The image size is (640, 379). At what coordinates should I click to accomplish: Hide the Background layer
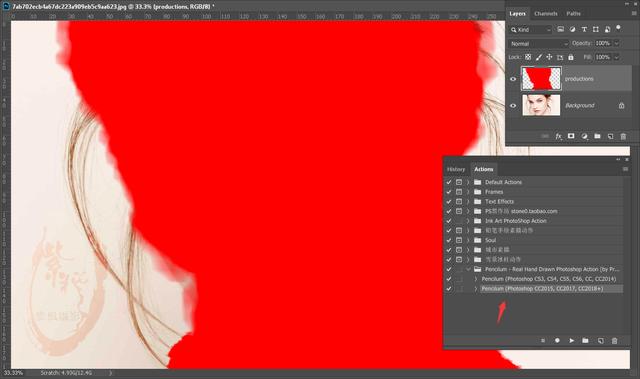(513, 106)
